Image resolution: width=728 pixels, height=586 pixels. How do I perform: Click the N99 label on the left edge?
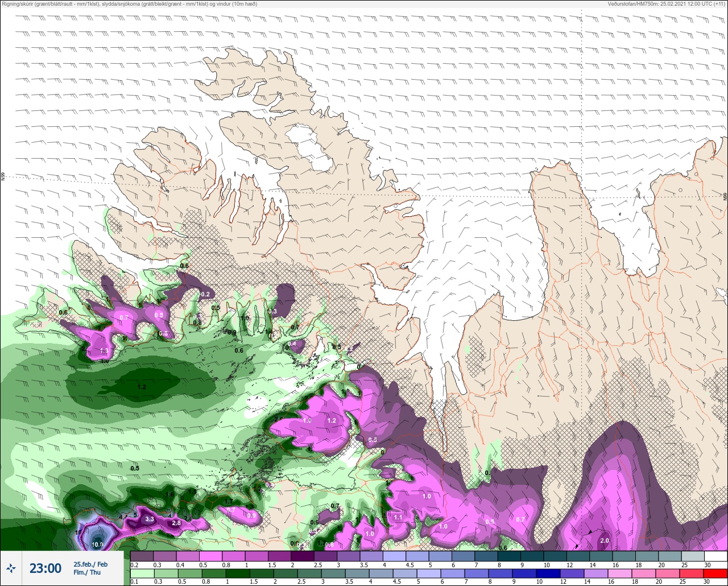[x=3, y=177]
